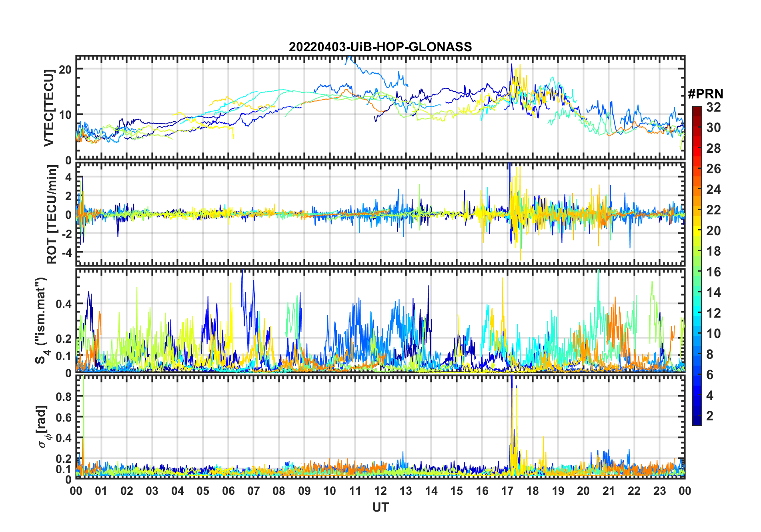
Task: Click the 32 label on PRN colorbar
Action: [714, 107]
